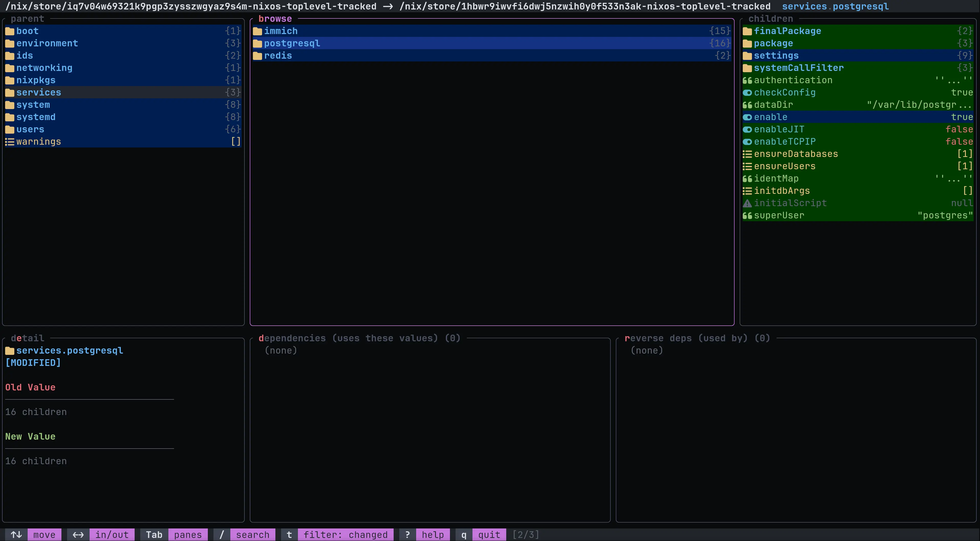The width and height of the screenshot is (980, 541).
Task: Expand the redis entry in browse
Action: [278, 56]
